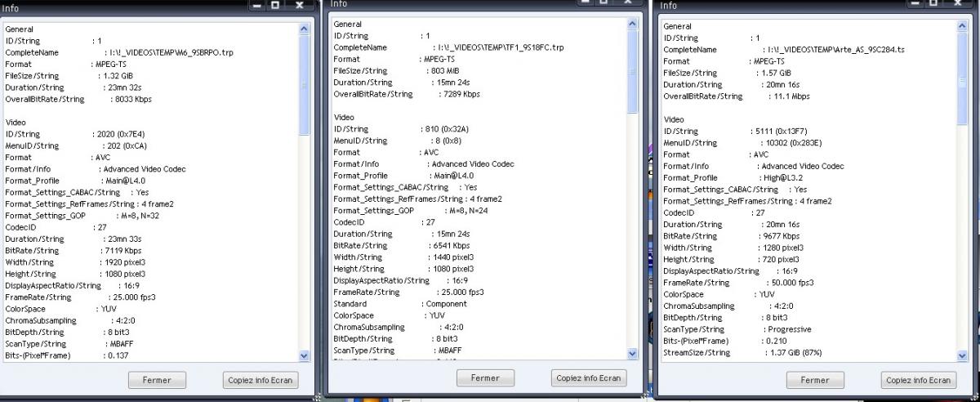The width and height of the screenshot is (980, 402).
Task: Click scroll-down arrow in W6_9SBRPO info window
Action: (305, 355)
